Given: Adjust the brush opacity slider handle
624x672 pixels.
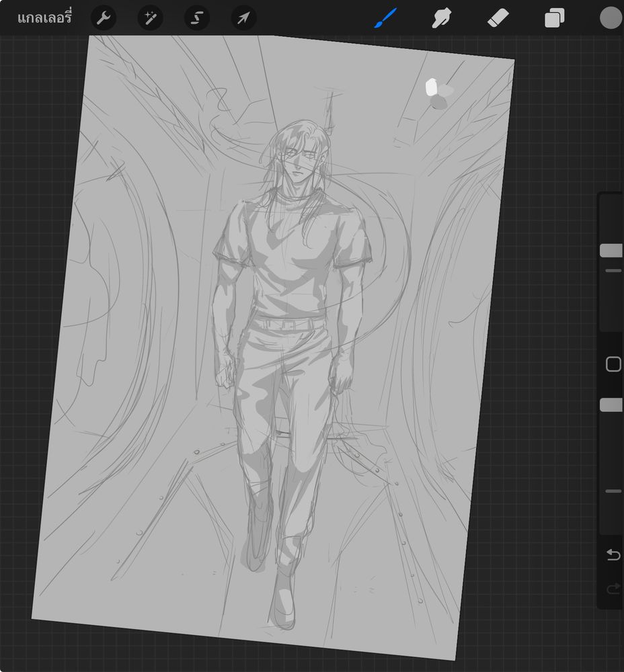Looking at the screenshot, I should coord(611,405).
